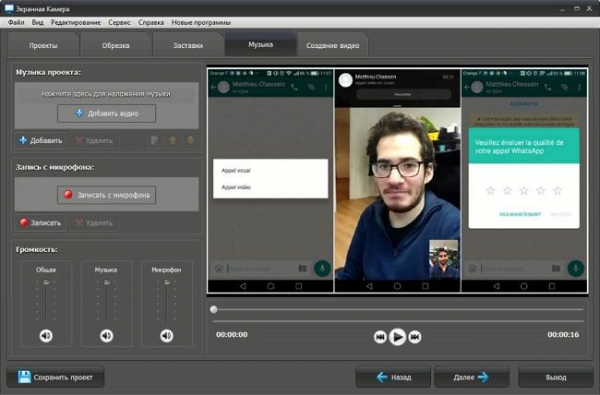This screenshot has width=600, height=395.
Task: Open the Новые программы menu
Action: [201, 23]
